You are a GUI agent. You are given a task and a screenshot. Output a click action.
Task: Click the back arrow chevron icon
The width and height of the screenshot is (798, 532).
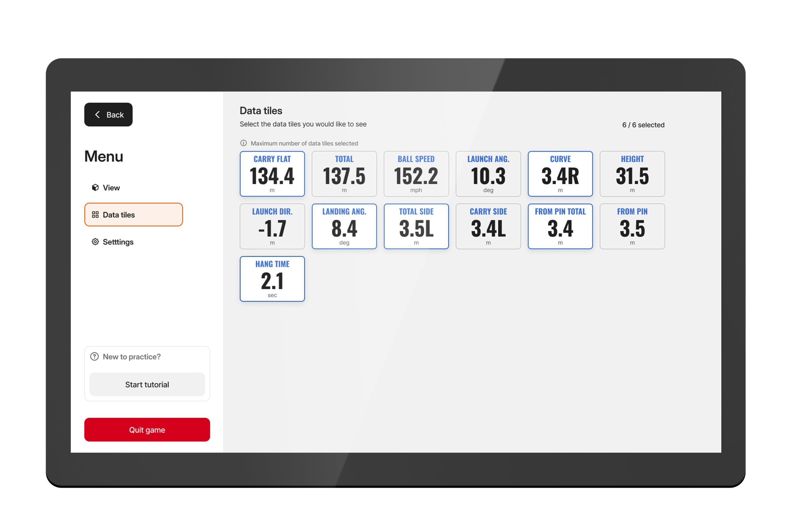[x=98, y=115]
